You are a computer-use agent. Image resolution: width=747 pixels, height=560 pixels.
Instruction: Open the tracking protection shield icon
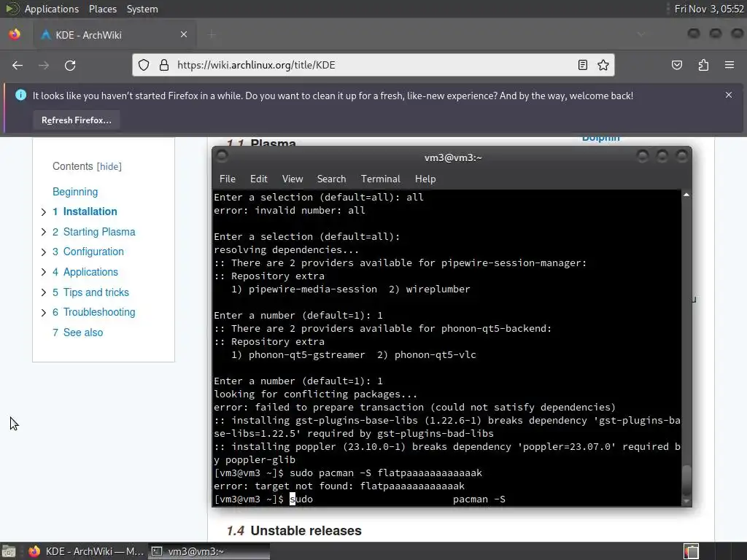(144, 65)
